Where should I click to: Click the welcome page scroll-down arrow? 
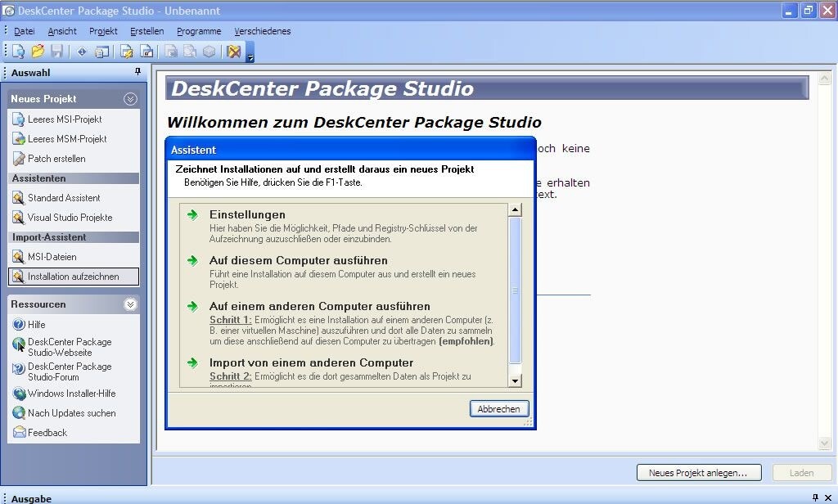[x=824, y=443]
